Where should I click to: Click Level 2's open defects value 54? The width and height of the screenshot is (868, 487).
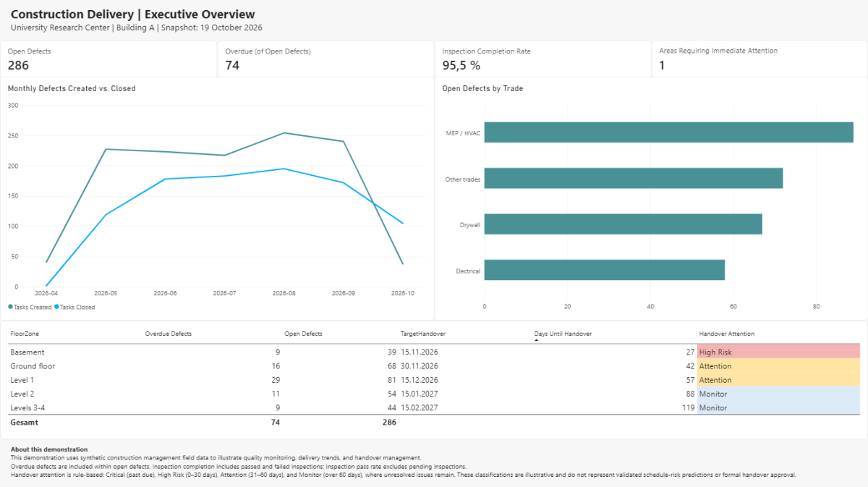[391, 394]
